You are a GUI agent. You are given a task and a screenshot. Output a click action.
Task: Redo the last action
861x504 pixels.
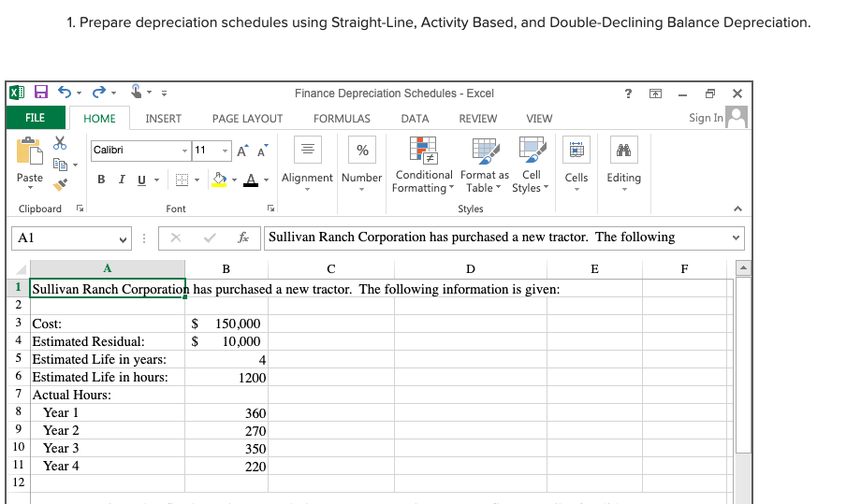pos(99,93)
